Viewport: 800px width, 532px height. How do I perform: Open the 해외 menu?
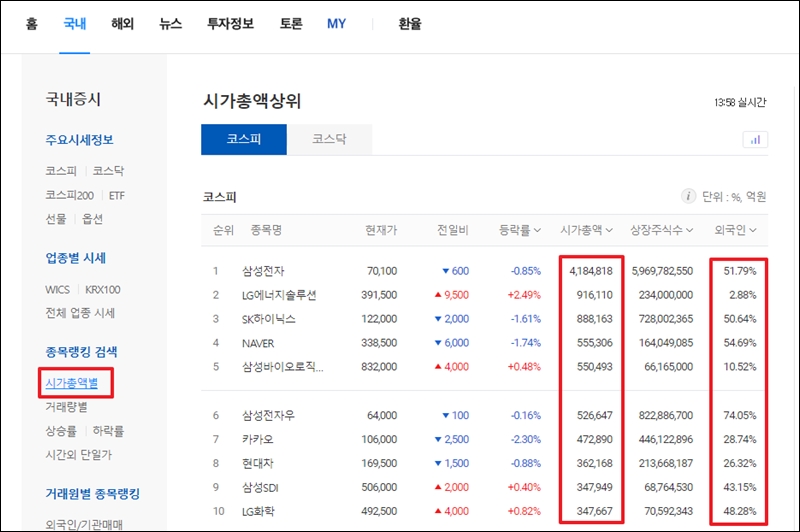(122, 23)
